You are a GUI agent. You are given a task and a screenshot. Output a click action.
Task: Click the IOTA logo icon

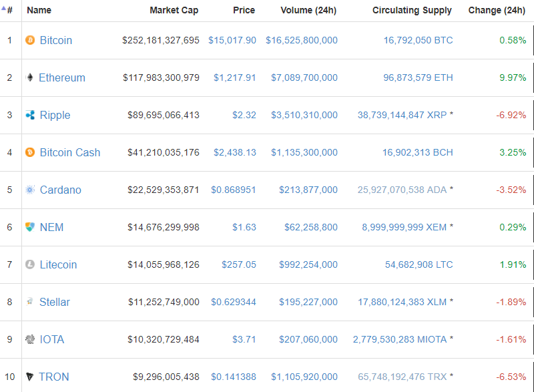pos(30,339)
